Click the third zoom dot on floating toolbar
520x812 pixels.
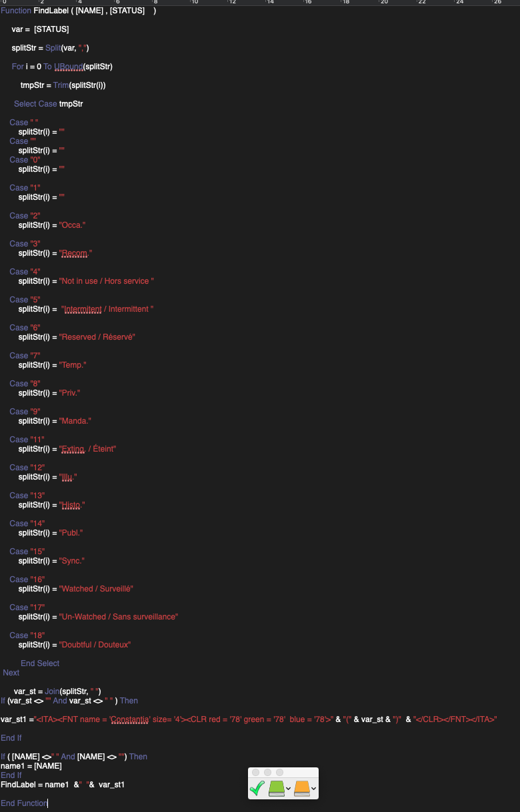tap(279, 773)
